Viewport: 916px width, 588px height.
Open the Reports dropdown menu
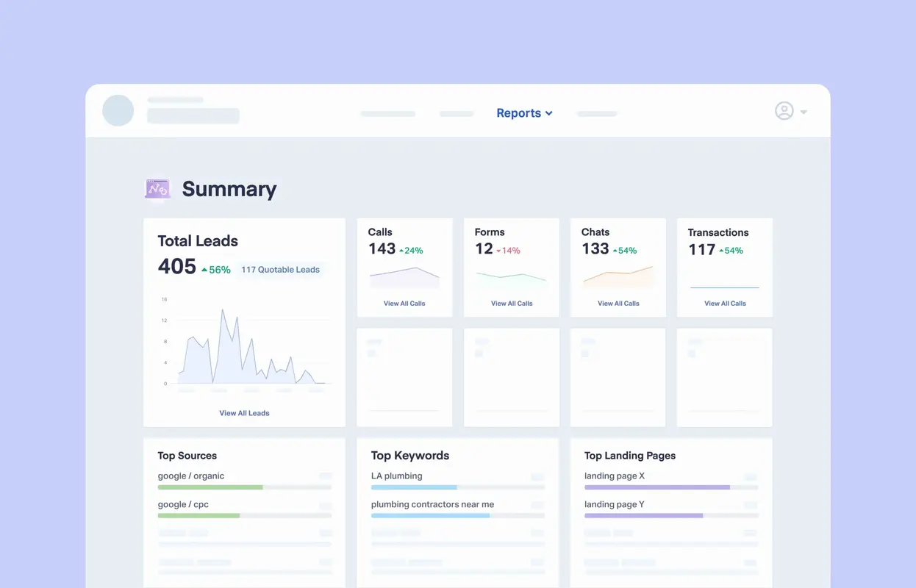[x=518, y=112]
